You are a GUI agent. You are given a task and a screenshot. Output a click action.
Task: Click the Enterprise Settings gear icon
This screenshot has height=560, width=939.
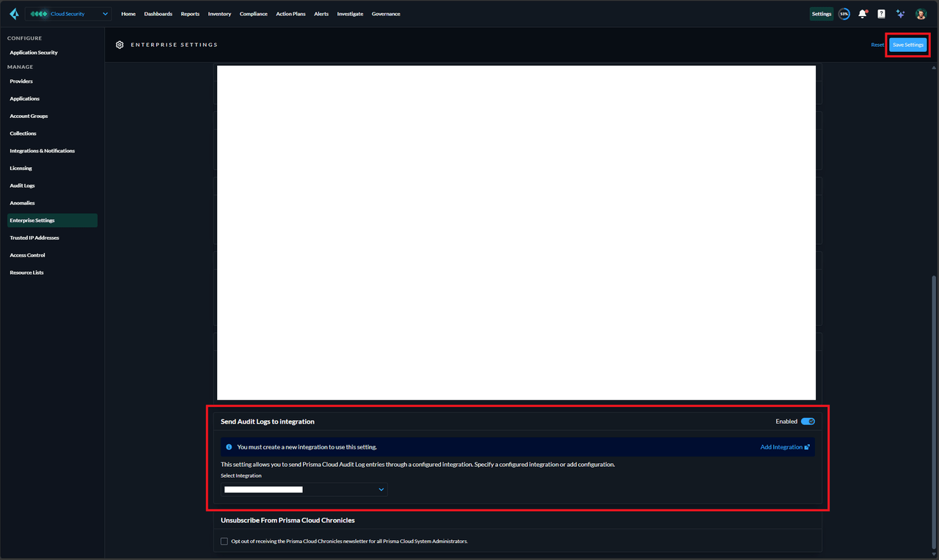[x=120, y=45]
